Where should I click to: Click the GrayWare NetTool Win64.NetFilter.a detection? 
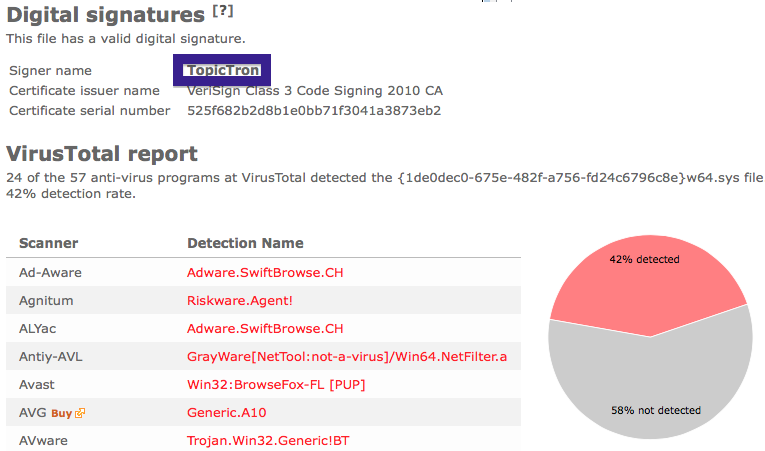click(x=347, y=357)
